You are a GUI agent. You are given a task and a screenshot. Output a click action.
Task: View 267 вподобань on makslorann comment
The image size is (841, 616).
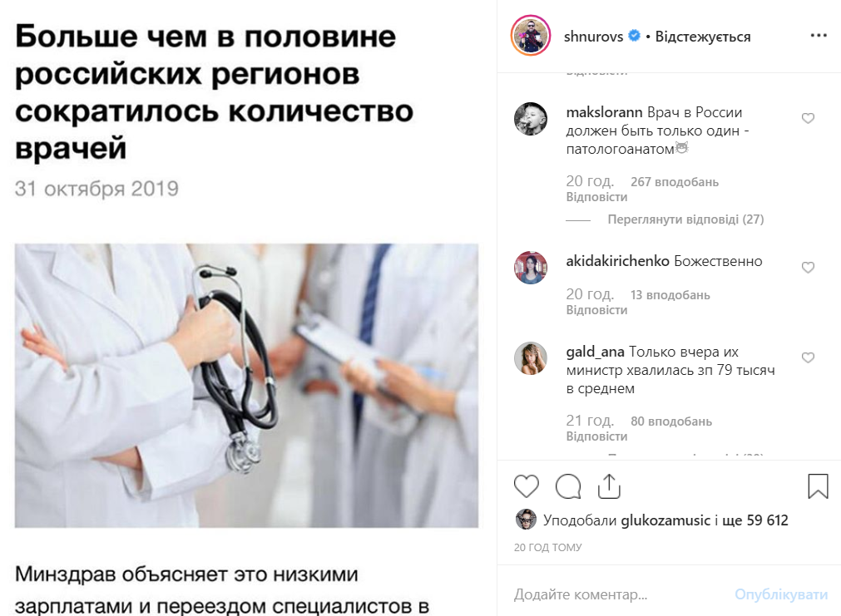(674, 182)
